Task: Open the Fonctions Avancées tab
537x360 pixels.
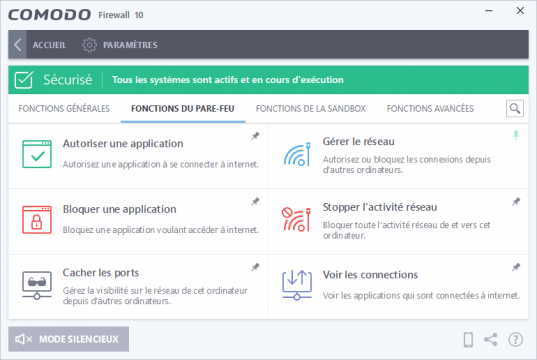Action: pyautogui.click(x=430, y=109)
